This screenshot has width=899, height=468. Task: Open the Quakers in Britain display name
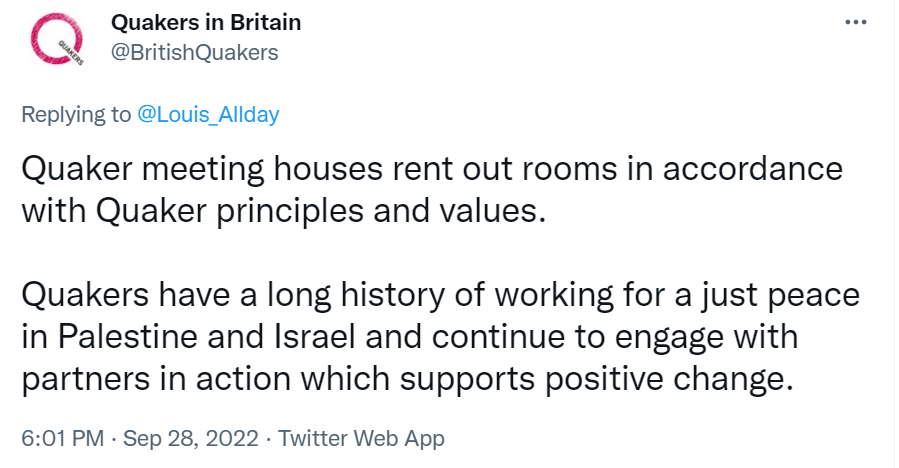(206, 22)
